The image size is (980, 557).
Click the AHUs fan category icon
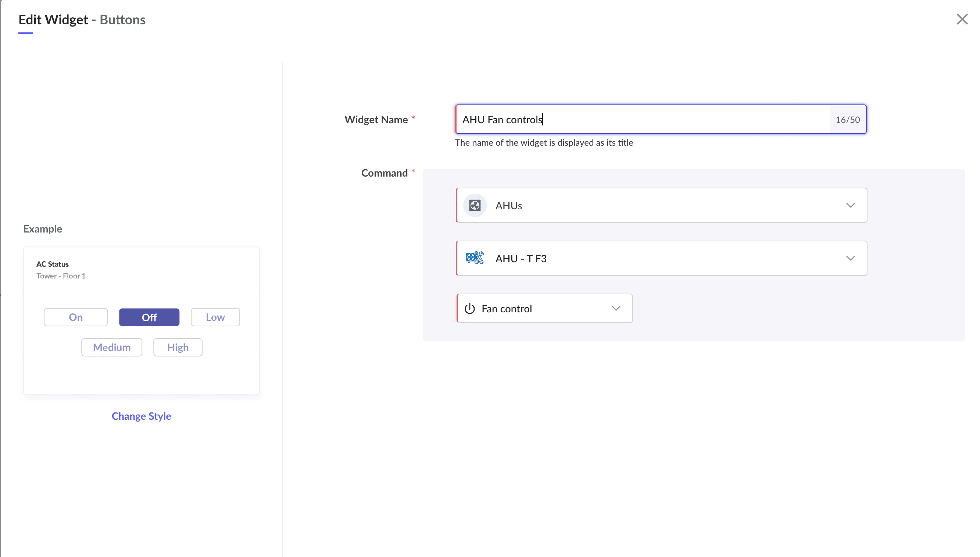(x=474, y=205)
